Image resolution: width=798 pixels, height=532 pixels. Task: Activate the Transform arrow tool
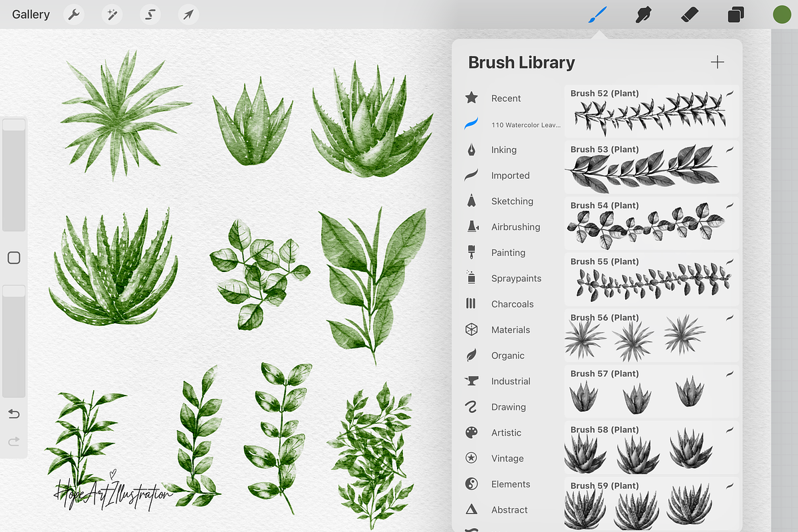click(189, 15)
